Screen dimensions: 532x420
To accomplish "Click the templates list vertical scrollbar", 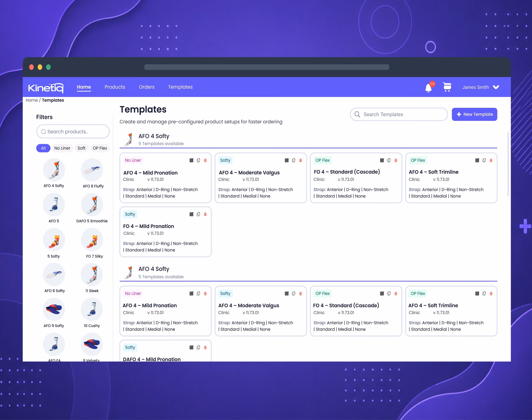I will click(508, 164).
